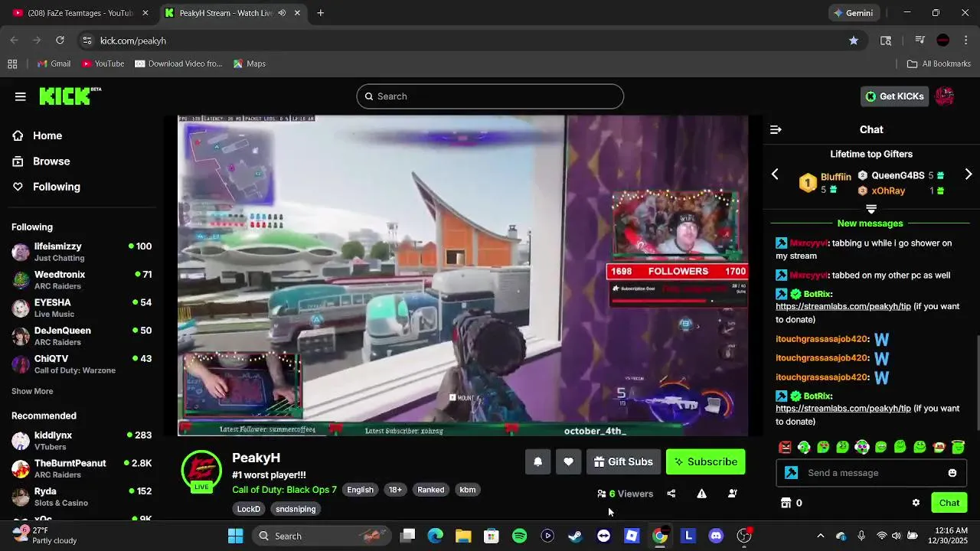Click the angry red face emote

point(785,447)
